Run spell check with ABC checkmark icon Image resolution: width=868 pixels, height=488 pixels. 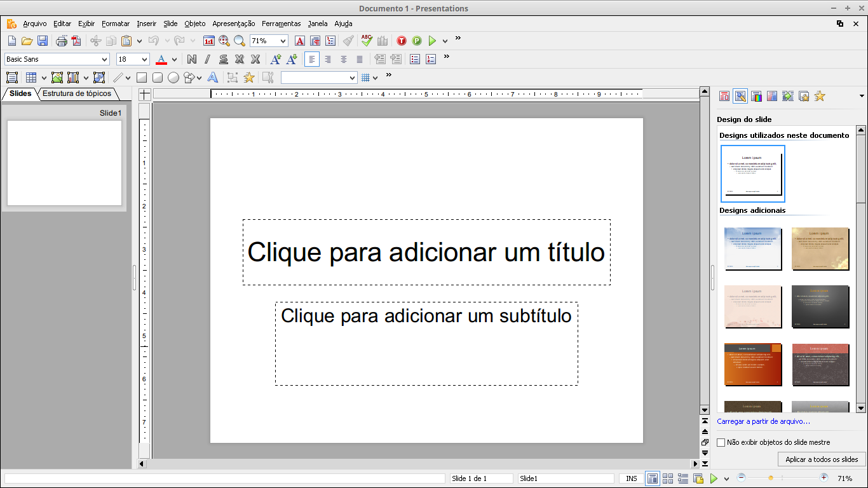(367, 41)
